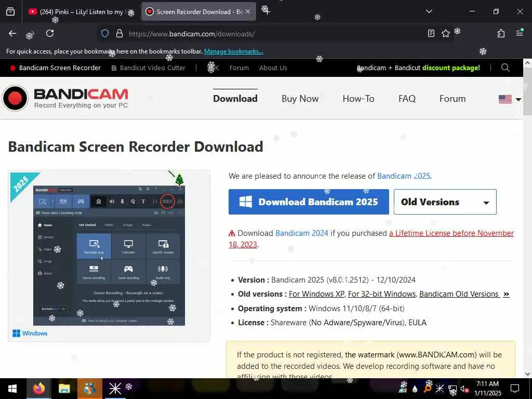Click the Windows logo label under screenshot

click(x=30, y=333)
